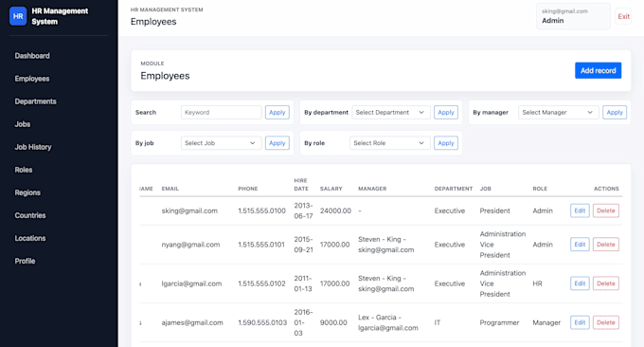Open Regions sidebar link

[x=27, y=192]
